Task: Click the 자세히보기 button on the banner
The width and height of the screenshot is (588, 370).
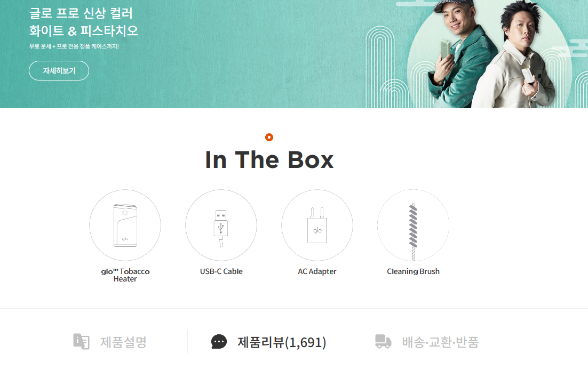Action: tap(59, 70)
